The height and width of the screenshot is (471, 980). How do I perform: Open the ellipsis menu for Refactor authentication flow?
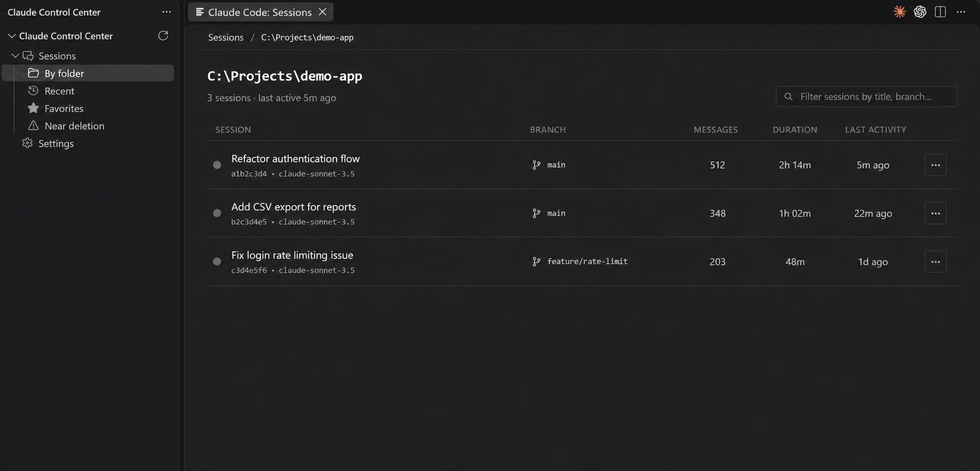point(936,165)
